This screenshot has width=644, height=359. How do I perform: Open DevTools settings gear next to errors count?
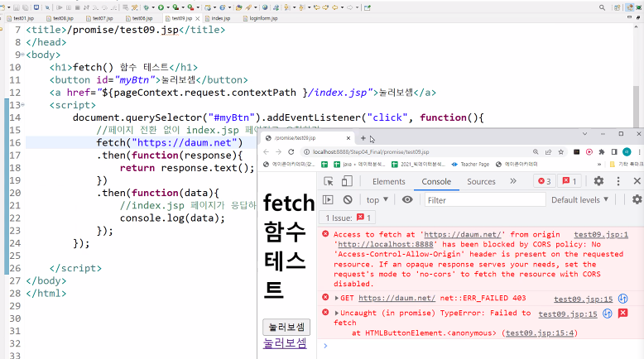pyautogui.click(x=598, y=181)
